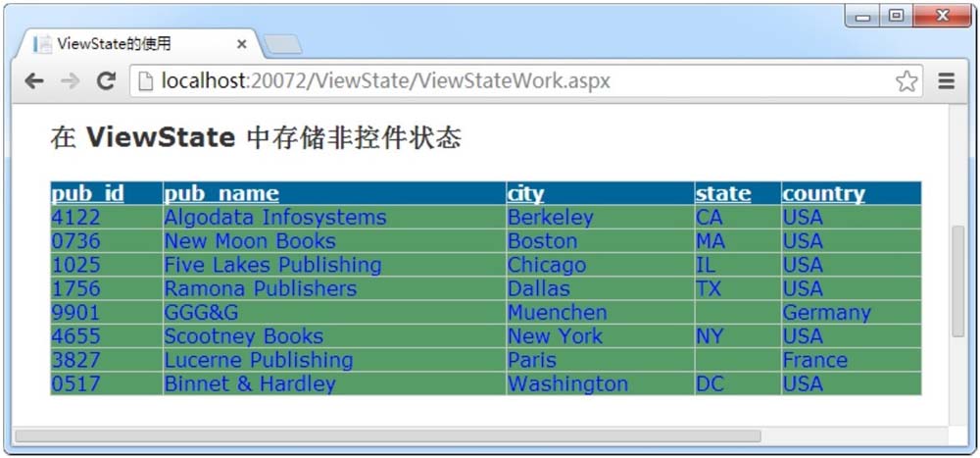Click the heading 在 ViewState 中存储非控件状态
Image resolution: width=980 pixels, height=458 pixels.
click(x=256, y=137)
